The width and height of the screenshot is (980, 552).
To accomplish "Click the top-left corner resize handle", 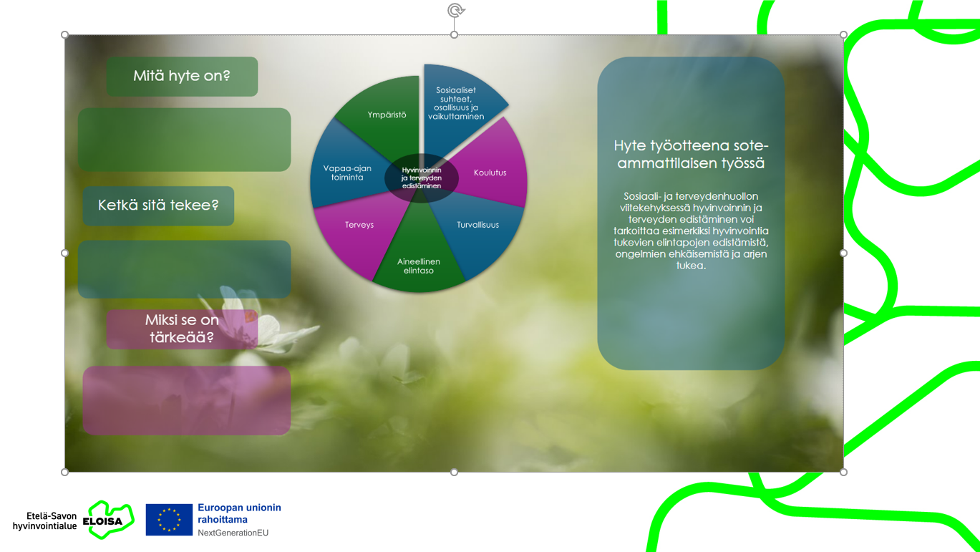I will [x=65, y=34].
